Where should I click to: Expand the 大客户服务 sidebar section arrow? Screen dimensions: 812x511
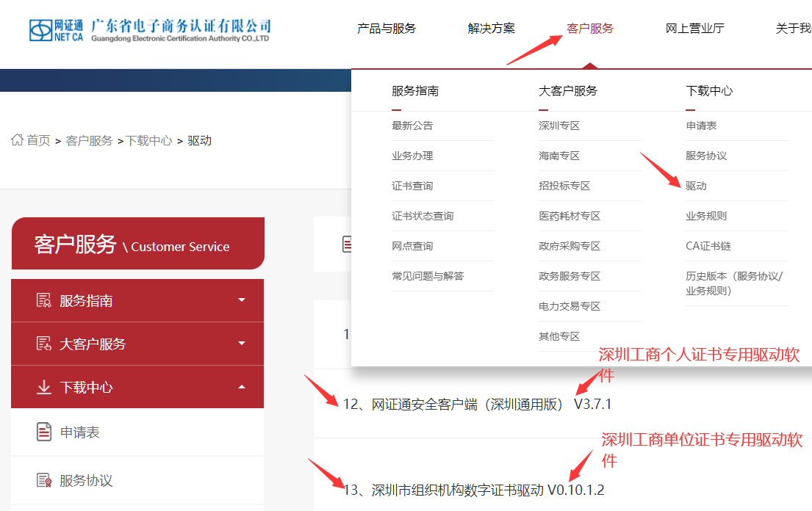point(242,344)
